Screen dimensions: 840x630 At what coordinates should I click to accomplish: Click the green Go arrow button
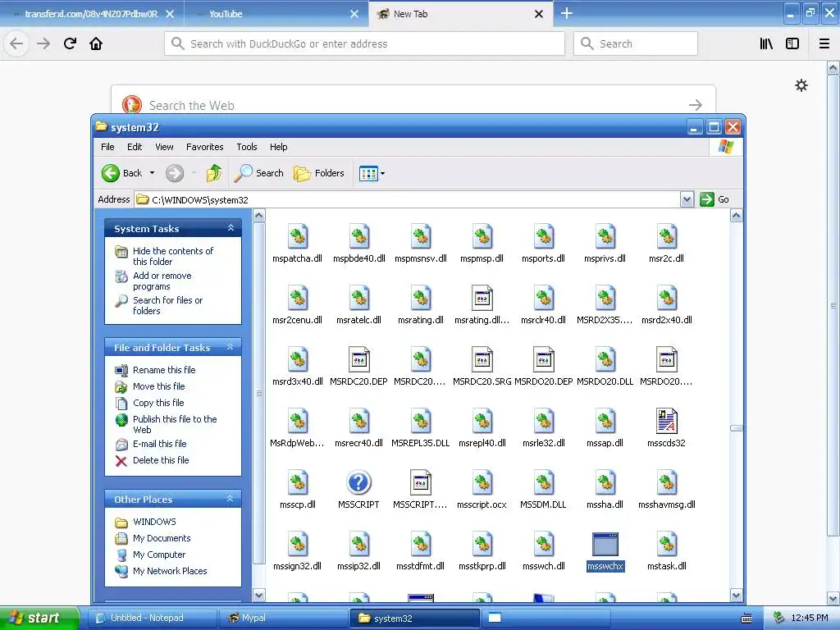(707, 199)
